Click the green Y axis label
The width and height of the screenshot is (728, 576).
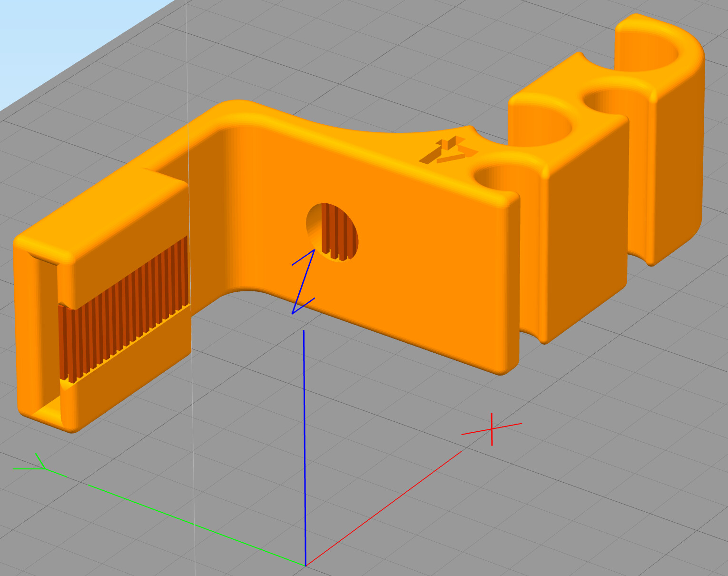[30, 462]
